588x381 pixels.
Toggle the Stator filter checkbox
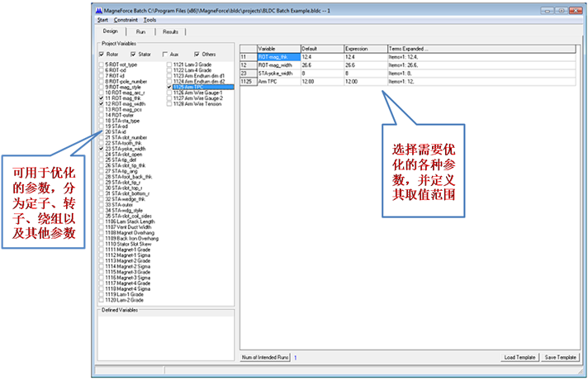tap(135, 54)
